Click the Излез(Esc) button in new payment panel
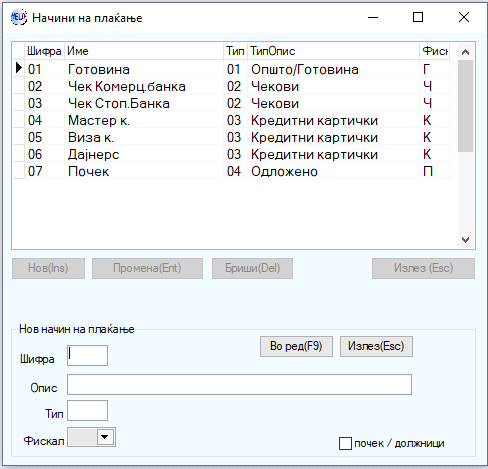This screenshot has width=488, height=469. coord(376,346)
